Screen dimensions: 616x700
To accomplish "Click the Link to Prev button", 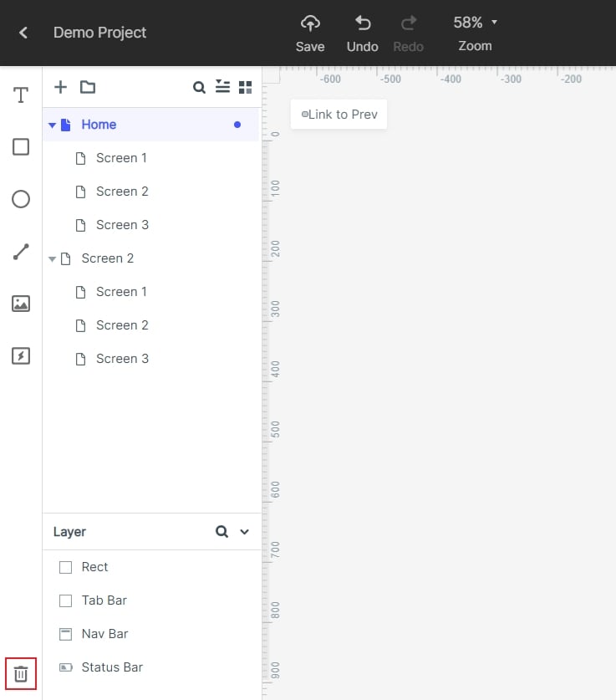I will [339, 115].
